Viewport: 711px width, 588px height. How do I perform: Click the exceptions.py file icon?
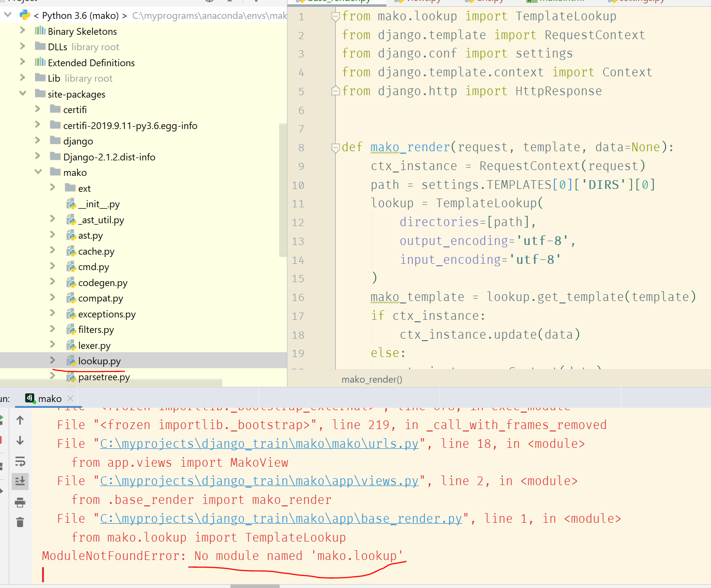click(x=71, y=314)
